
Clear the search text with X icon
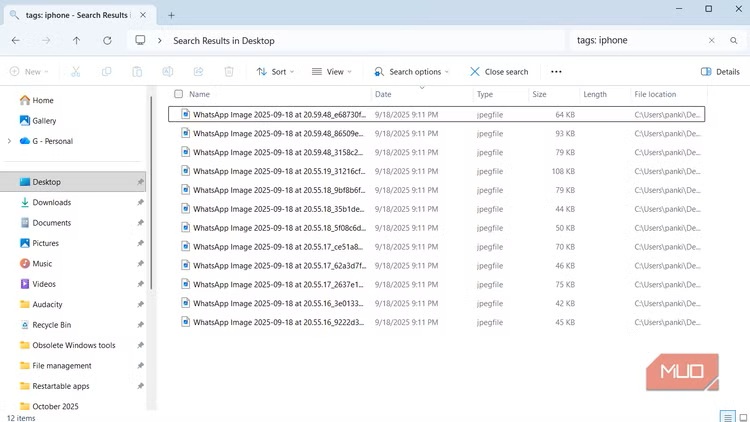click(712, 41)
